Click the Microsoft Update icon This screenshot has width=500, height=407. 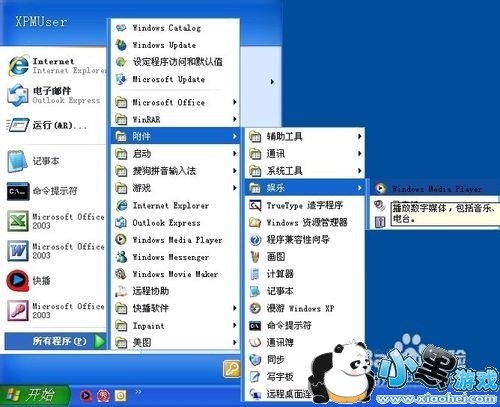(121, 79)
